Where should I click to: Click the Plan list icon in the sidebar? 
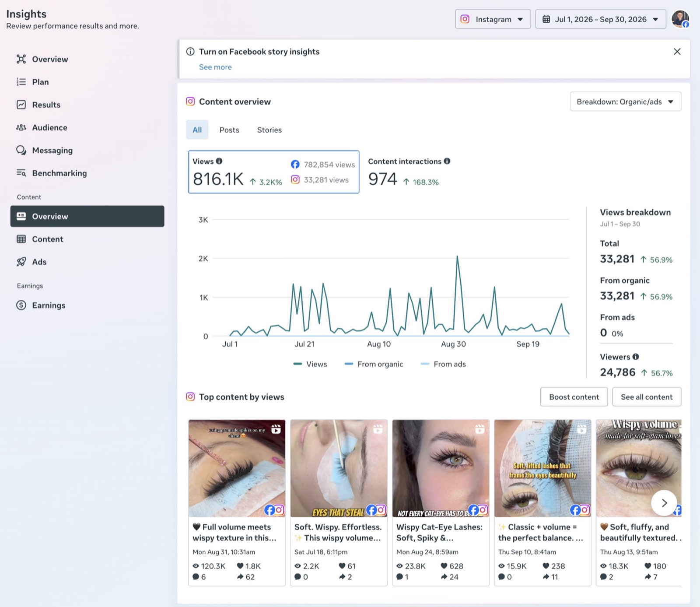[x=21, y=82]
